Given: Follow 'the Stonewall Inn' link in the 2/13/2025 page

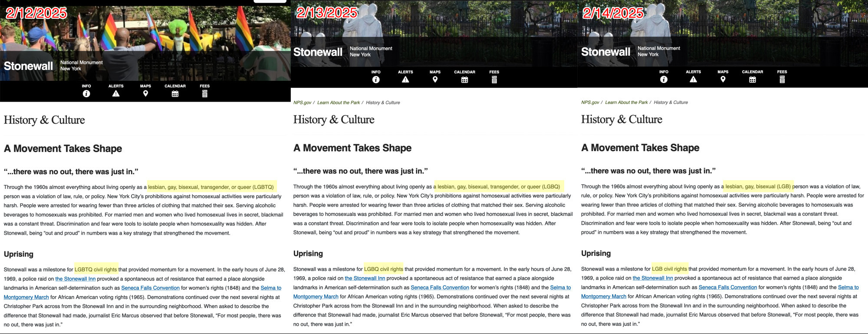Looking at the screenshot, I should point(365,278).
